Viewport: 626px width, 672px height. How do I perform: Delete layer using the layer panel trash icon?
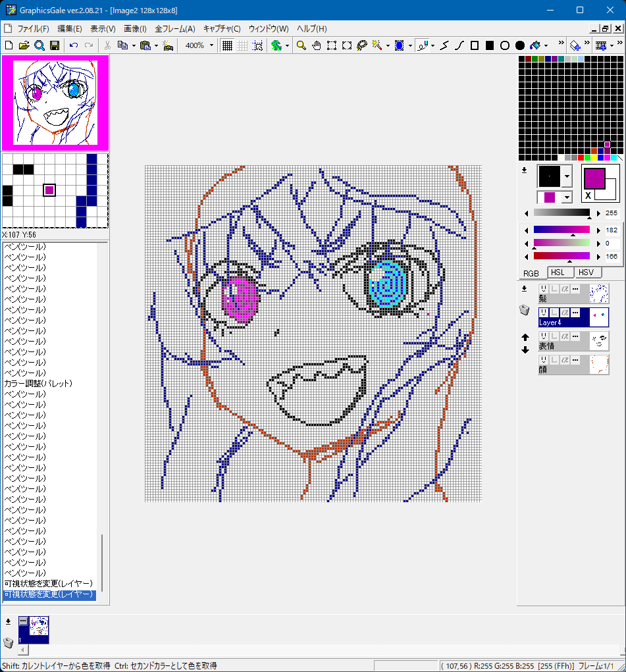(525, 310)
